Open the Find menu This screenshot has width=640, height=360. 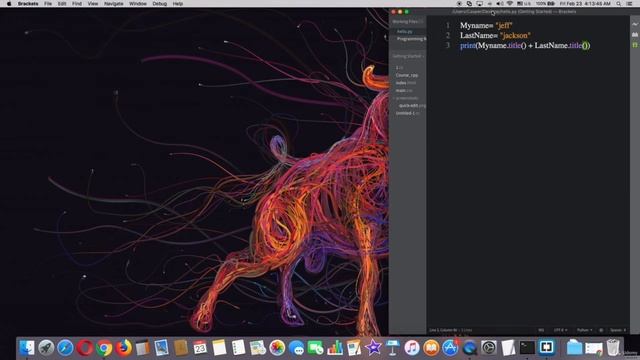(77, 4)
